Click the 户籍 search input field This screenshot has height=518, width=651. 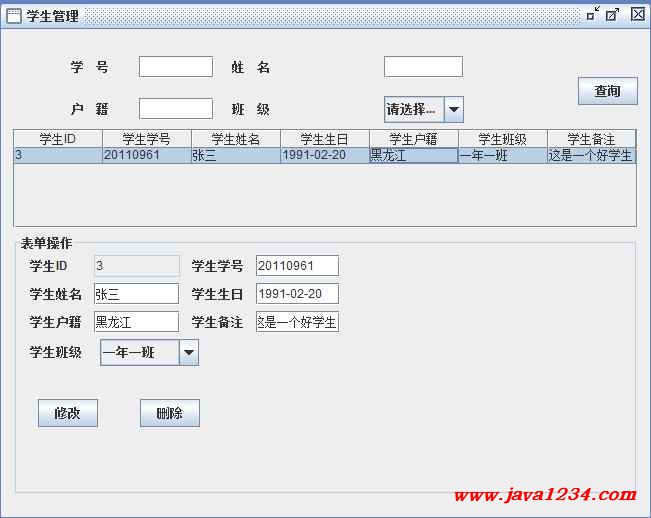176,109
